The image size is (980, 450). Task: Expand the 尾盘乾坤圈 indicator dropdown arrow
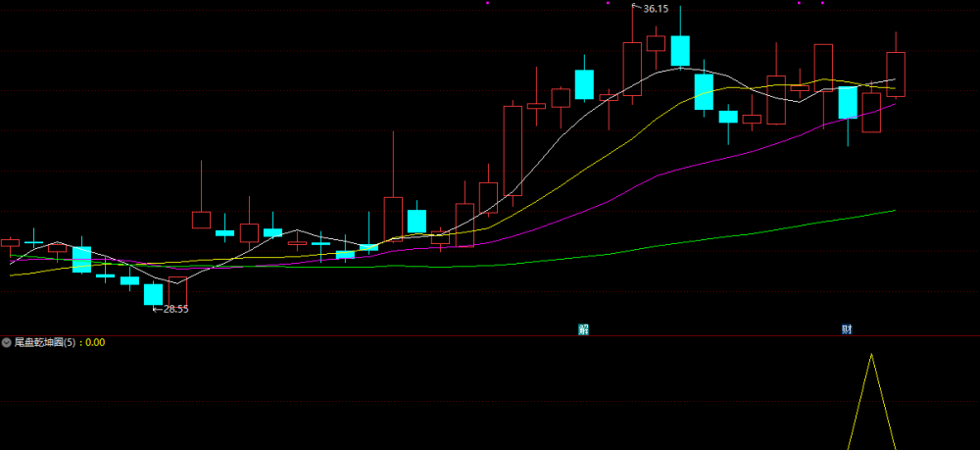(7, 342)
